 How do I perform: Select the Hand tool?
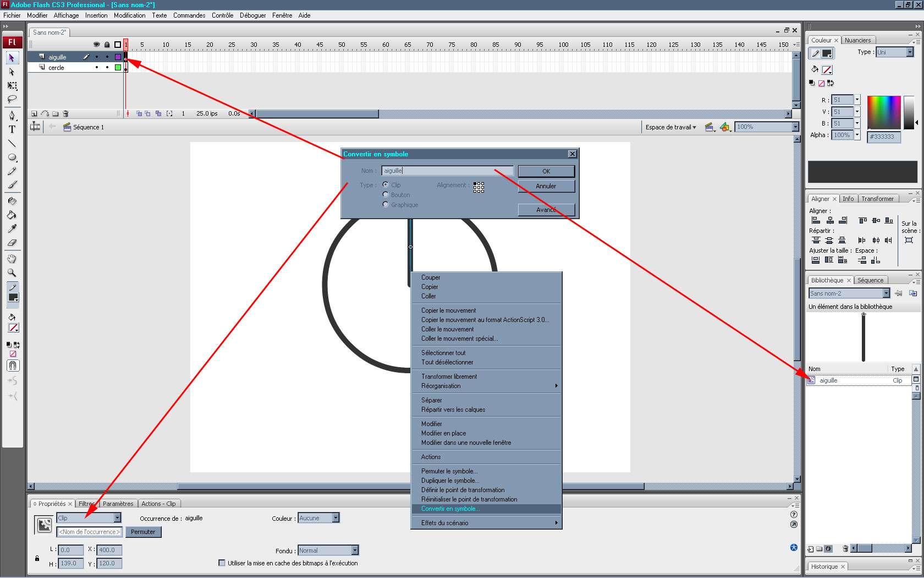click(x=12, y=259)
